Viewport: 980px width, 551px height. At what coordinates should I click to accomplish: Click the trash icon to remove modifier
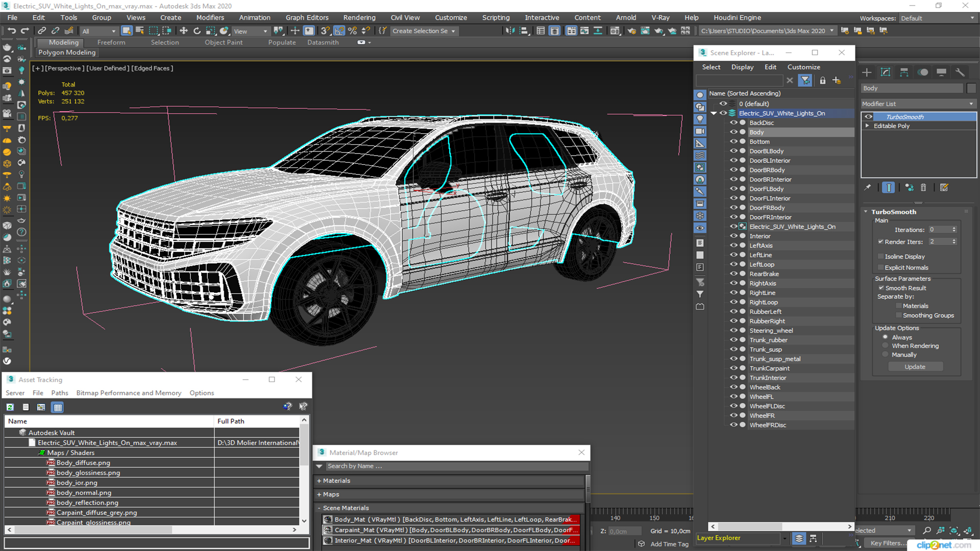pos(923,188)
